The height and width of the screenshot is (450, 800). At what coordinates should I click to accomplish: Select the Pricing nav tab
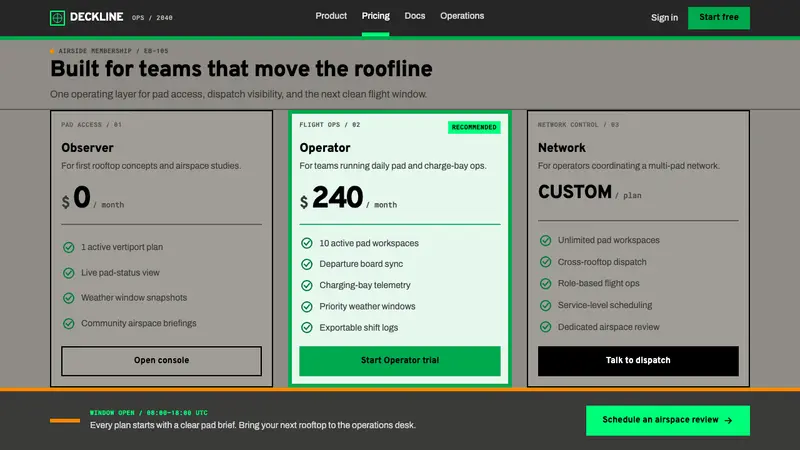[376, 16]
